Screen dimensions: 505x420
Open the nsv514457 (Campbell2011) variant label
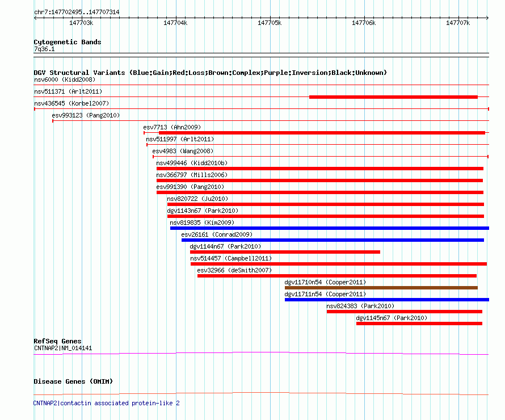(231, 258)
